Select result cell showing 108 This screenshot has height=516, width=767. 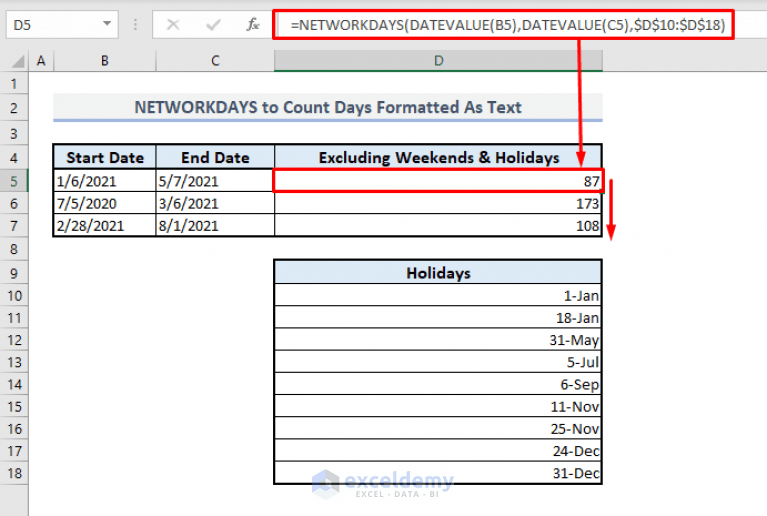pyautogui.click(x=438, y=226)
